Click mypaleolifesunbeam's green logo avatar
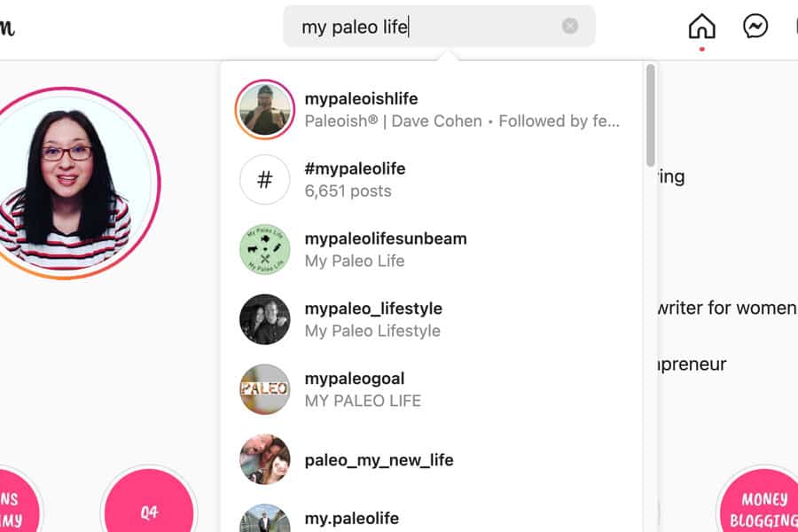Screen dimensions: 798x532 pyautogui.click(x=263, y=249)
